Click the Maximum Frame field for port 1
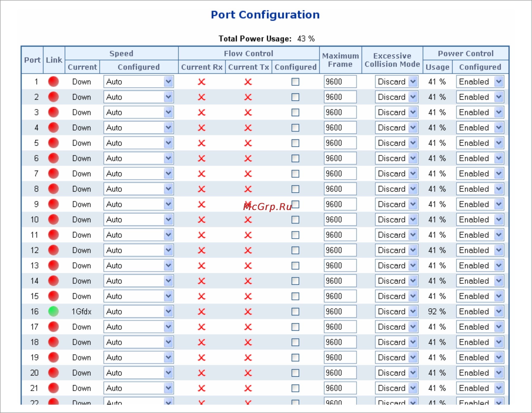Viewport: 532px width, 413px height. (x=340, y=82)
